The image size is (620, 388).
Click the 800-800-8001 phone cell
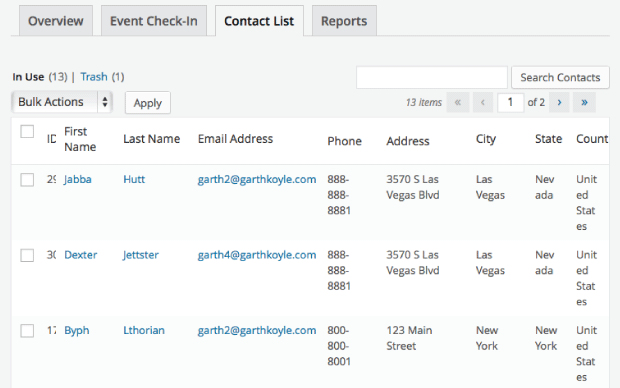(x=339, y=346)
